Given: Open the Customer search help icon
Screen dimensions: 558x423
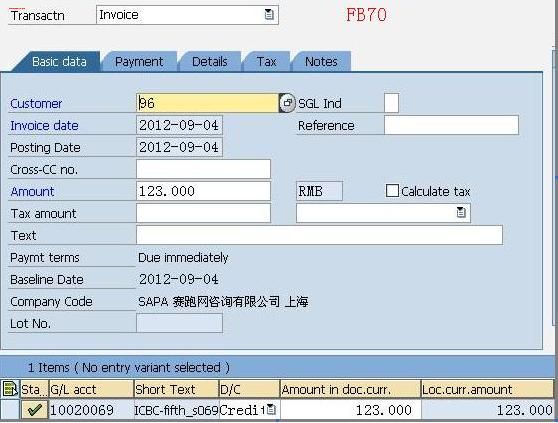Looking at the screenshot, I should (287, 103).
